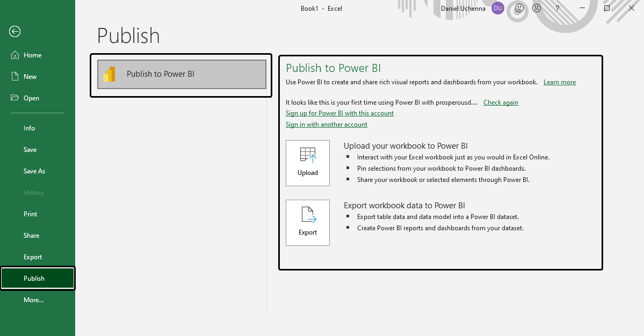Click the Home house icon
This screenshot has width=644, height=336.
point(15,55)
